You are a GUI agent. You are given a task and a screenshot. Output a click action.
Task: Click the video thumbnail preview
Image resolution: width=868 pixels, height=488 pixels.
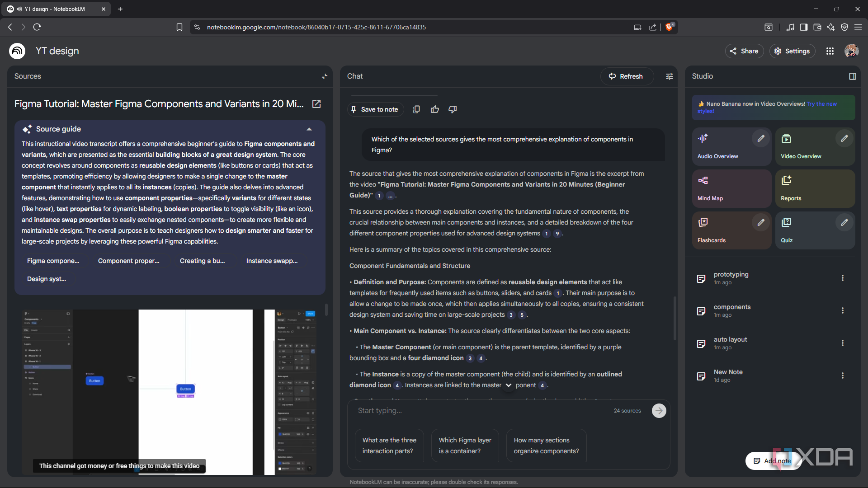click(x=170, y=392)
